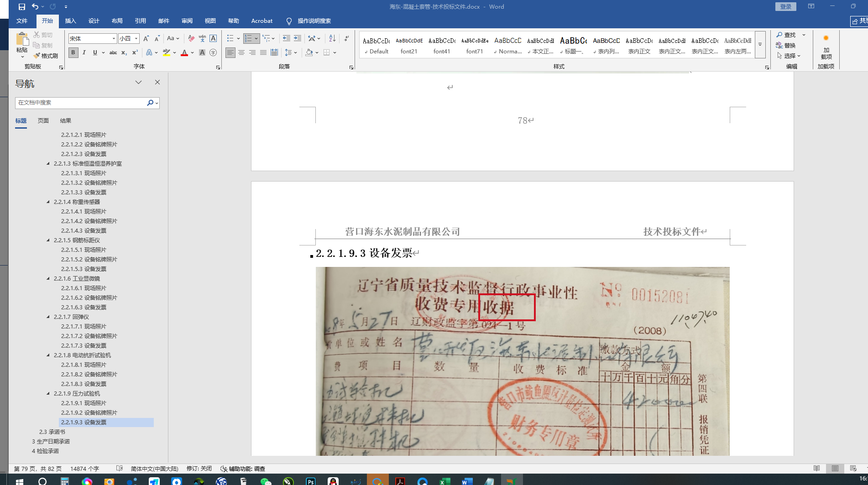The image size is (868, 485).
Task: Switch navigation pane to 页面 tab
Action: click(43, 121)
